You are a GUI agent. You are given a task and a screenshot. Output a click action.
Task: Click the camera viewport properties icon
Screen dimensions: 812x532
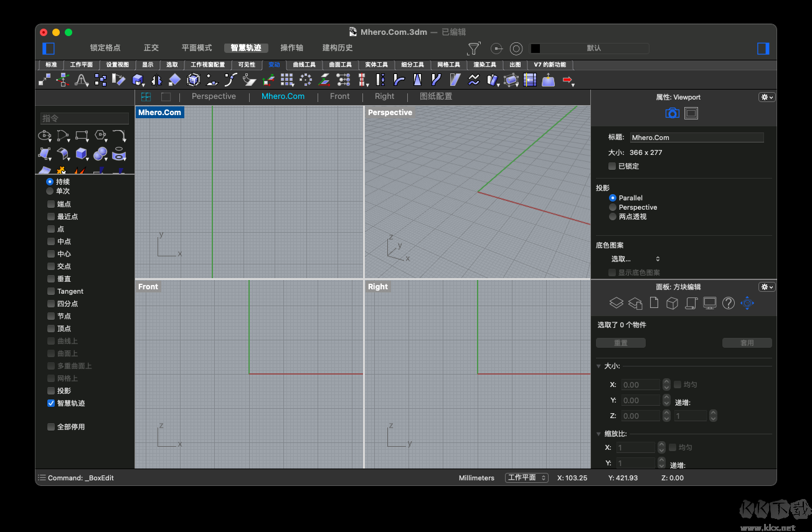[672, 113]
